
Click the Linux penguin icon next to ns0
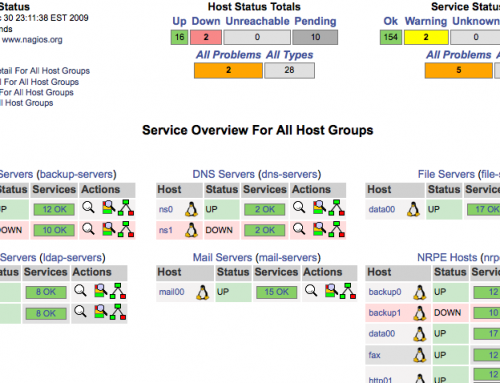click(x=191, y=209)
